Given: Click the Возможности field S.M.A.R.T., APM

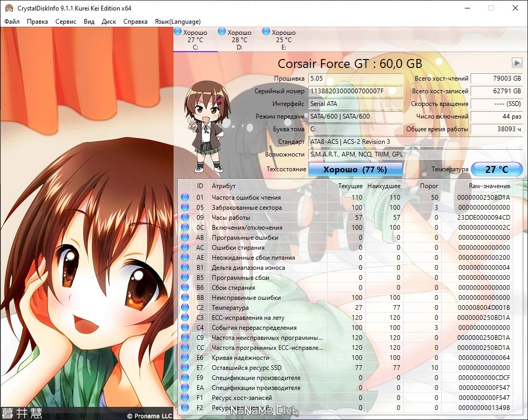Looking at the screenshot, I should 416,154.
